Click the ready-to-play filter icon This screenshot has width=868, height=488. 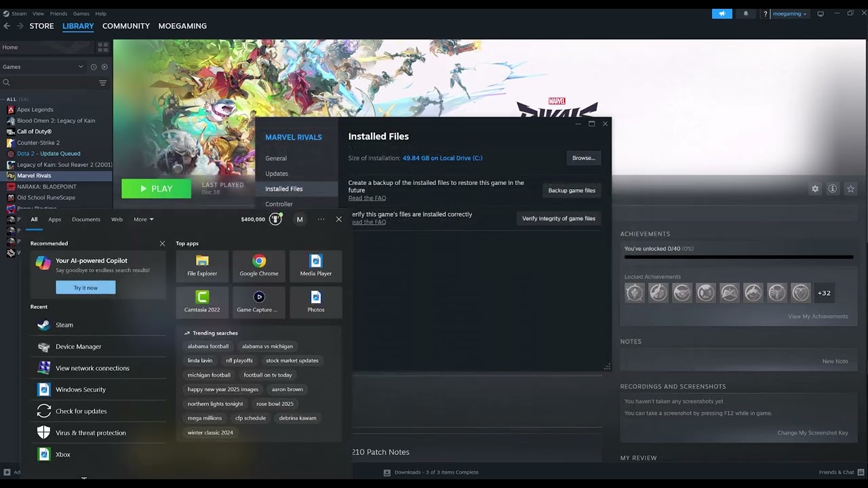click(x=104, y=66)
